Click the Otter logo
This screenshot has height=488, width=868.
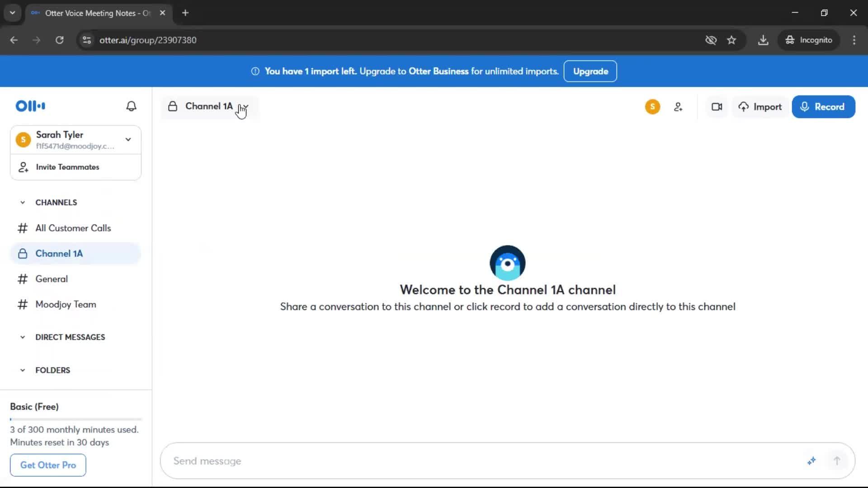click(x=30, y=106)
